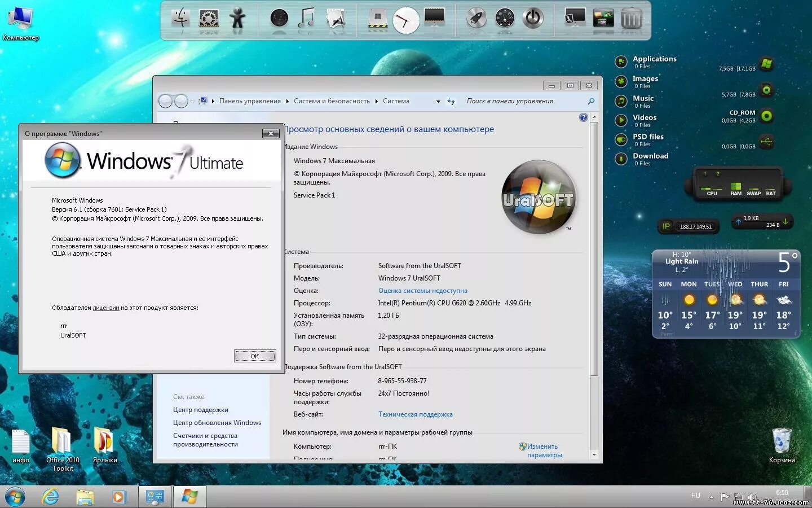This screenshot has height=508, width=812.
Task: Open the gear settings icon in the dock
Action: coord(209,19)
